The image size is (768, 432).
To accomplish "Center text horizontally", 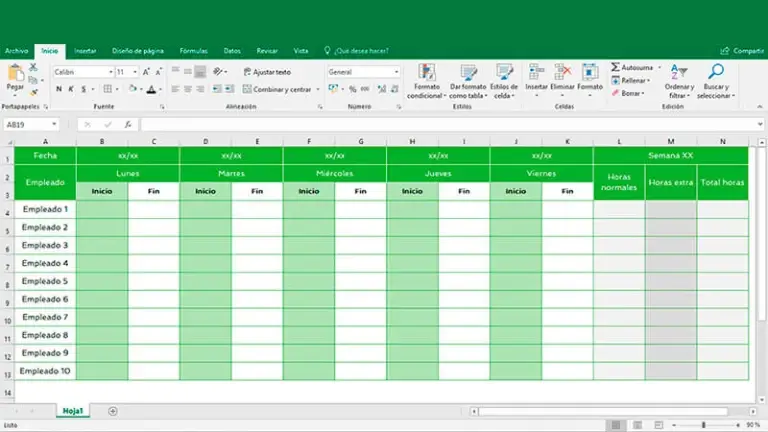I will [188, 89].
